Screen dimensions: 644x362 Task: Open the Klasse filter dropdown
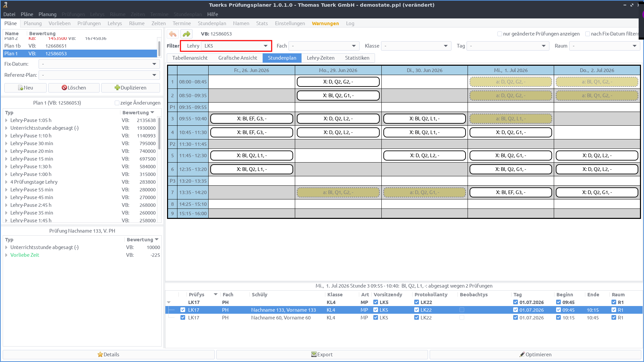[x=416, y=46]
